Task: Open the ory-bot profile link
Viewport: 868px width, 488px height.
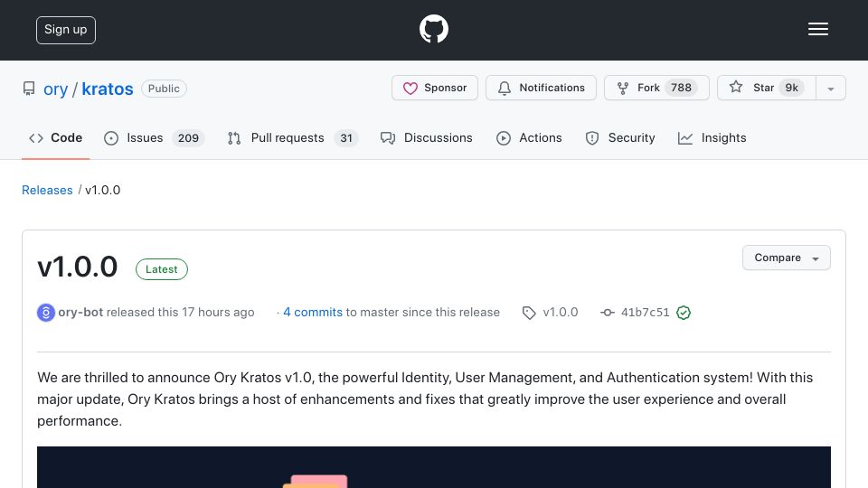Action: 80,312
